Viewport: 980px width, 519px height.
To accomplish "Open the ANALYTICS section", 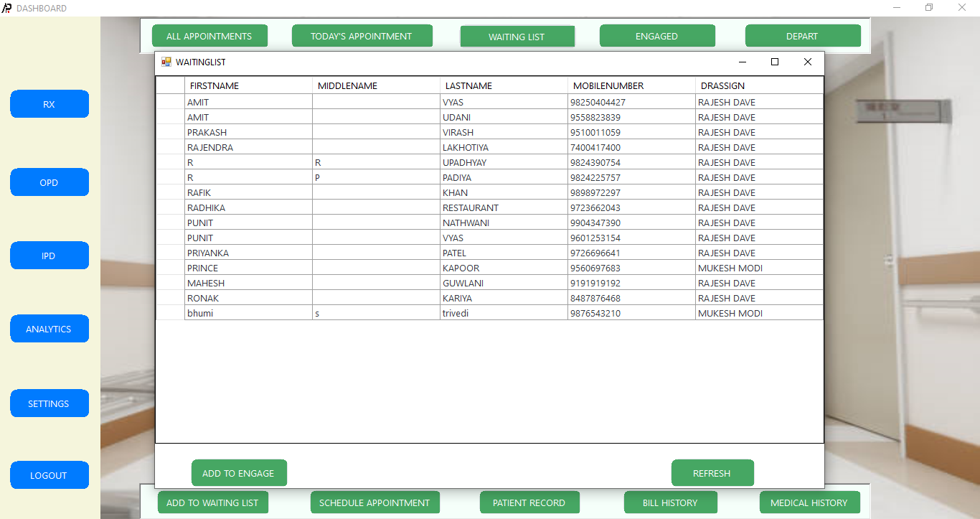I will pos(49,329).
